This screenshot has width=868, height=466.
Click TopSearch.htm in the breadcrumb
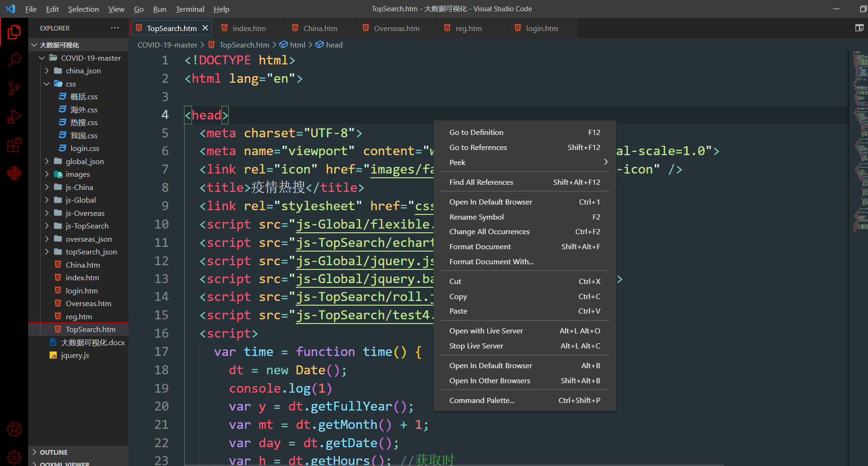(x=244, y=45)
